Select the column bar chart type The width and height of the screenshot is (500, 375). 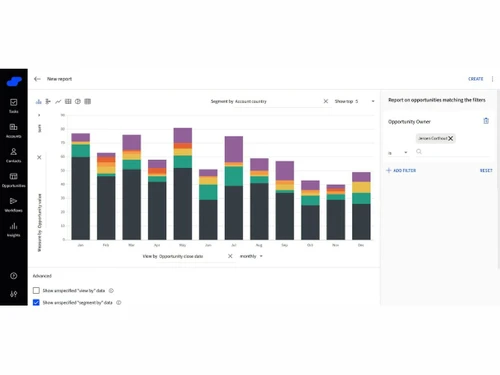[39, 101]
